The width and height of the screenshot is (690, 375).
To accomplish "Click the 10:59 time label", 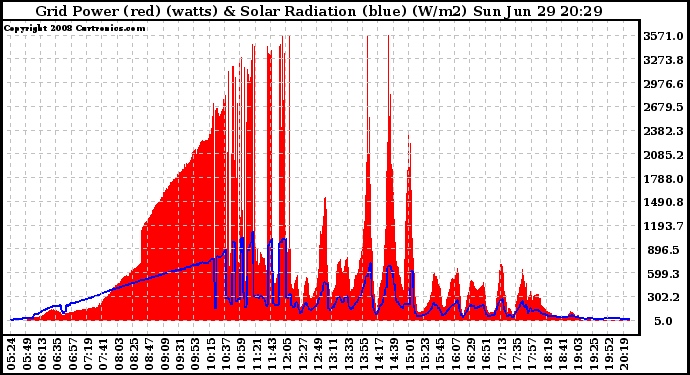I will (x=242, y=353).
